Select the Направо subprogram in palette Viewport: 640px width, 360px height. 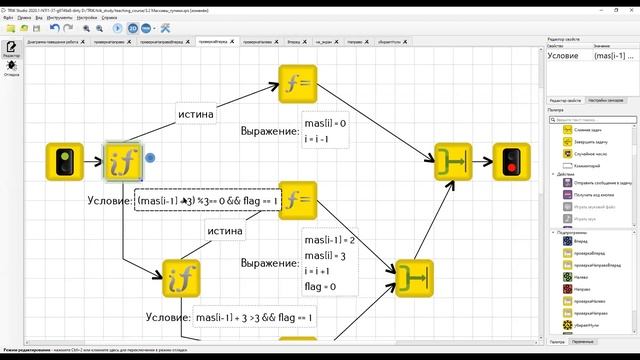click(577, 289)
